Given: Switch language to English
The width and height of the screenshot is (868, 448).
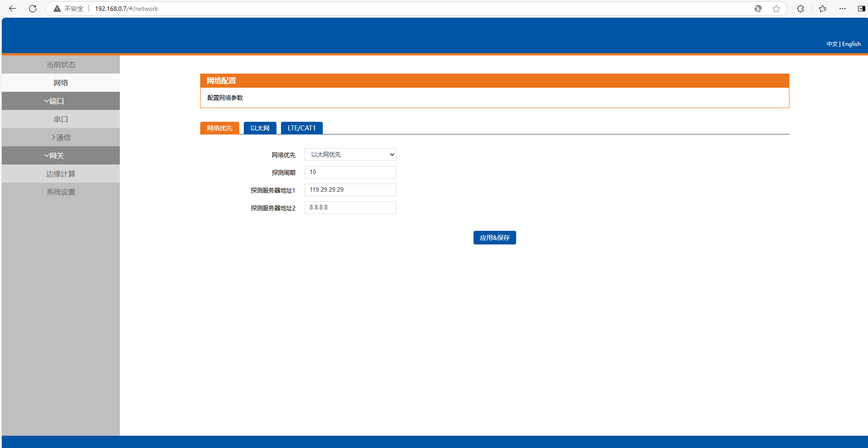Looking at the screenshot, I should point(851,44).
